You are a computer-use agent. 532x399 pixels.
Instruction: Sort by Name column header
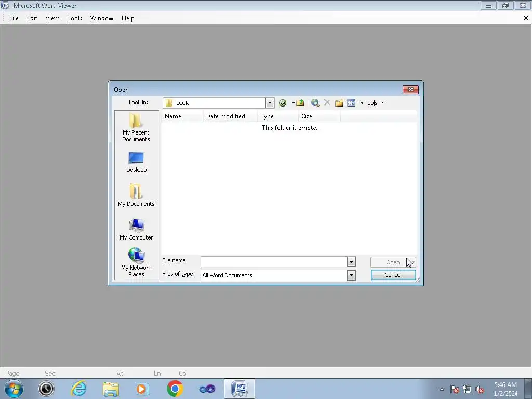pyautogui.click(x=182, y=116)
